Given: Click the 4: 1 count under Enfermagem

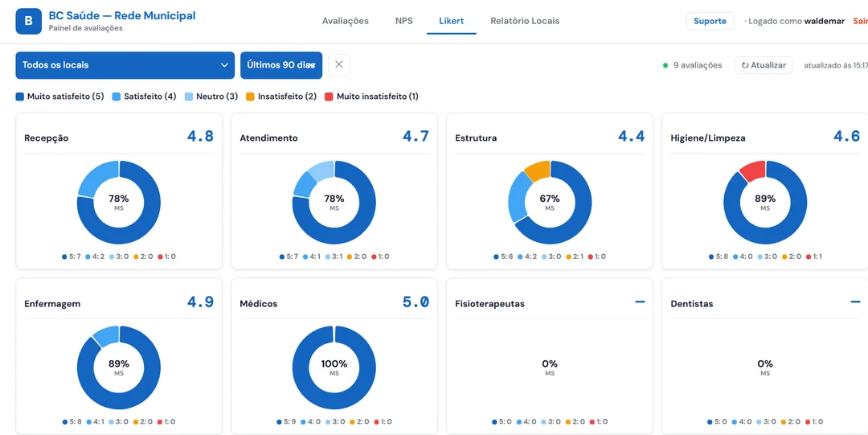Looking at the screenshot, I should tap(95, 421).
